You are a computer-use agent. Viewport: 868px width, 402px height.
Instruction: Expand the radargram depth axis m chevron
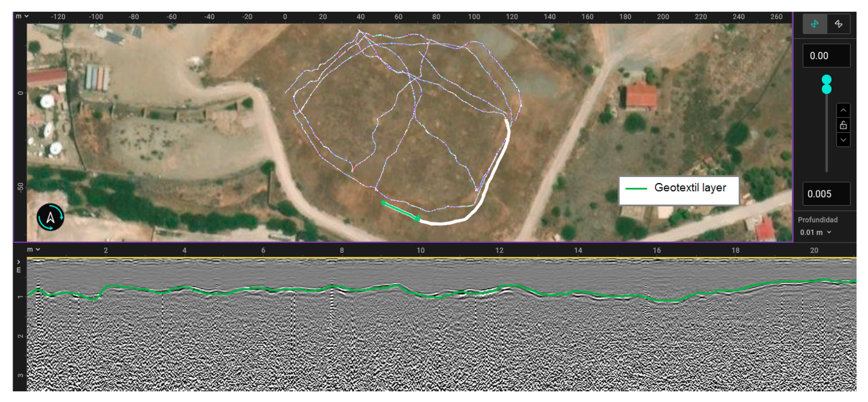pos(19,262)
